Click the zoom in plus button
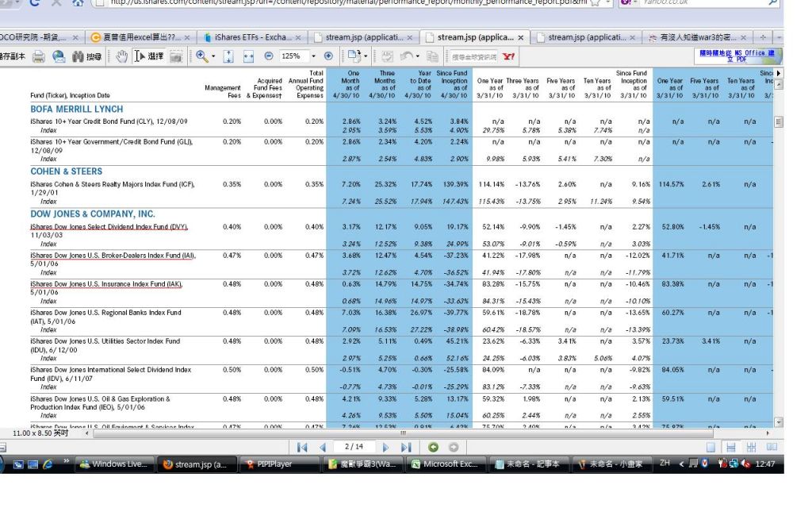This screenshot has width=812, height=508. coord(328,56)
